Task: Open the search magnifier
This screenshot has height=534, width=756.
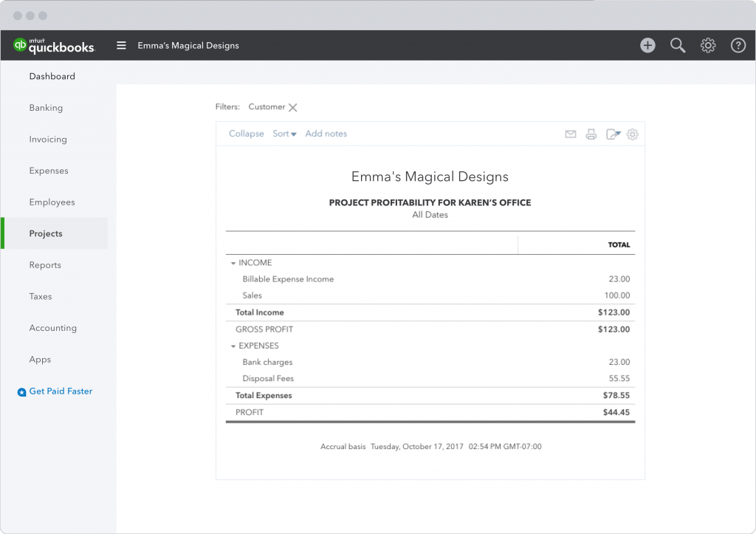Action: [678, 45]
